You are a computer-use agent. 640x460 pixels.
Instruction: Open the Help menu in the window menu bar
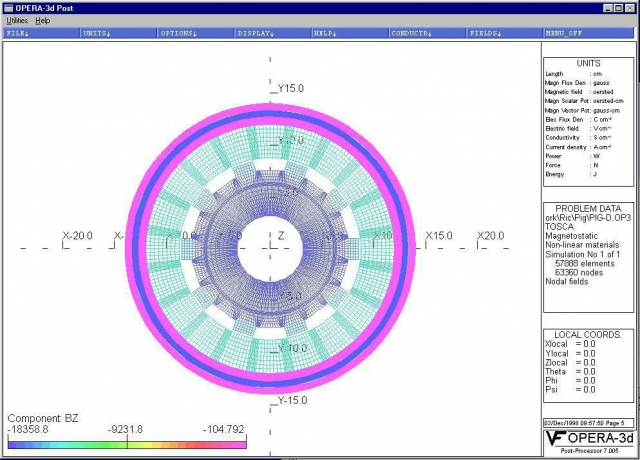click(x=43, y=20)
